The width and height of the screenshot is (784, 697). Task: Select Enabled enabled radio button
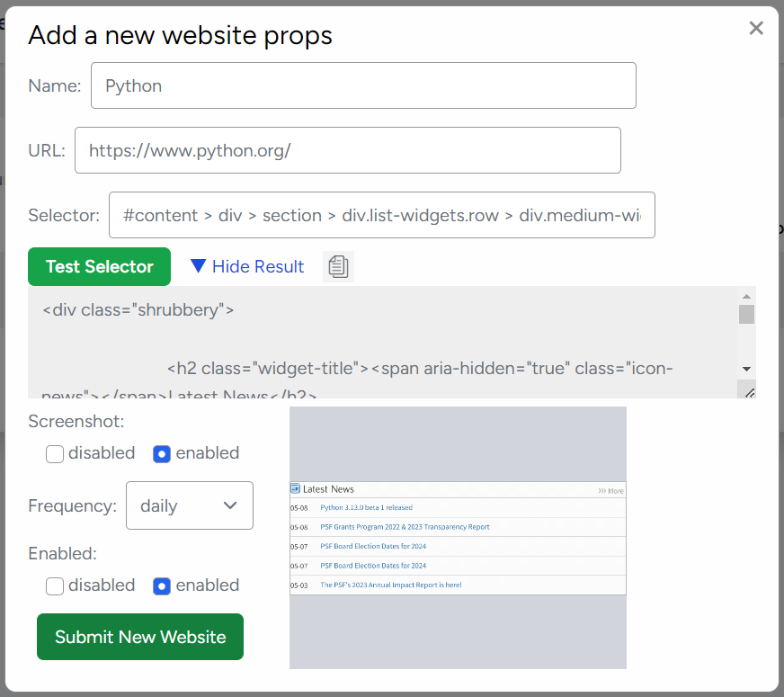pos(162,586)
